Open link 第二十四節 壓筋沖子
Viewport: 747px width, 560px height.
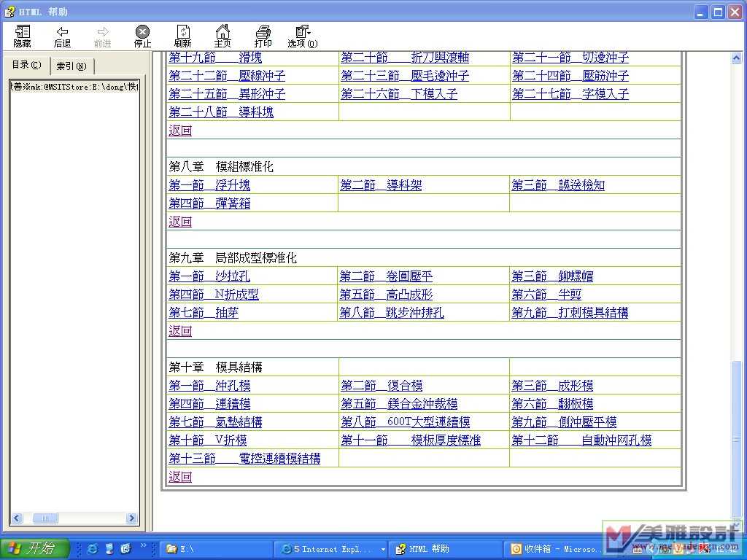point(570,76)
